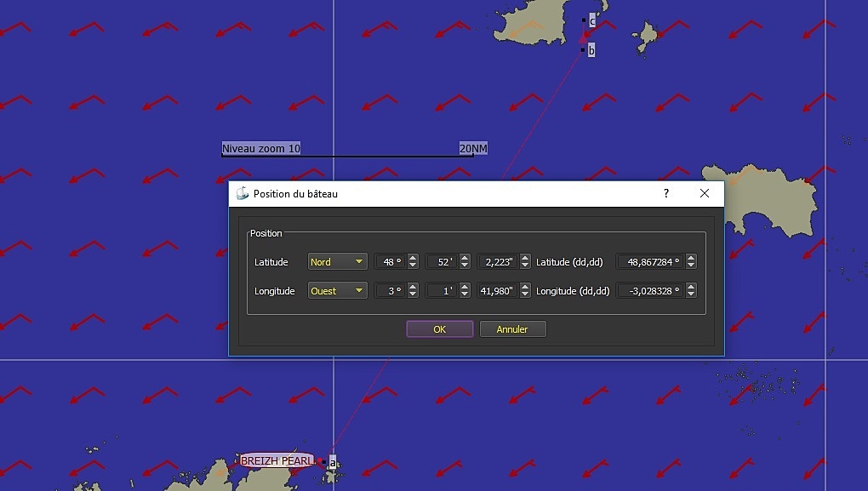The height and width of the screenshot is (491, 868).
Task: Click the OK button in the position dialog
Action: 440,328
